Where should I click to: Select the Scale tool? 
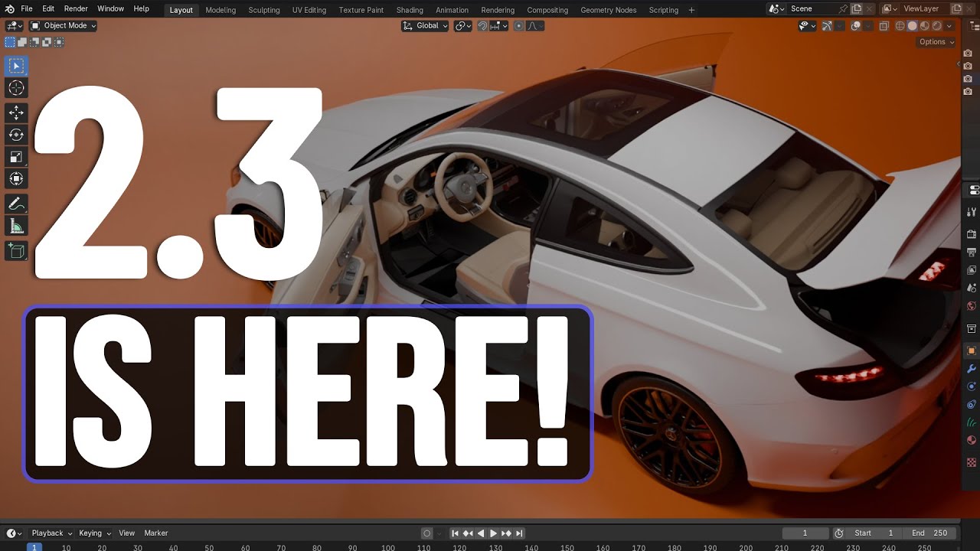(x=16, y=157)
